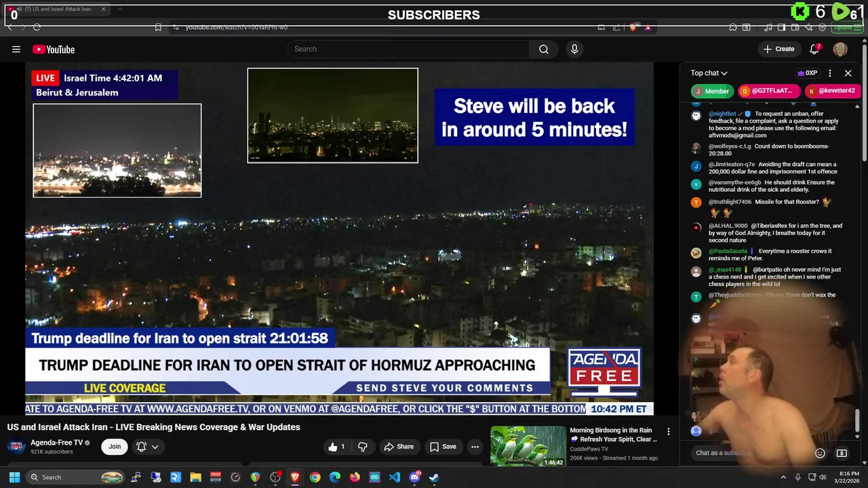
Task: Open Firefox from the taskbar
Action: [355, 477]
